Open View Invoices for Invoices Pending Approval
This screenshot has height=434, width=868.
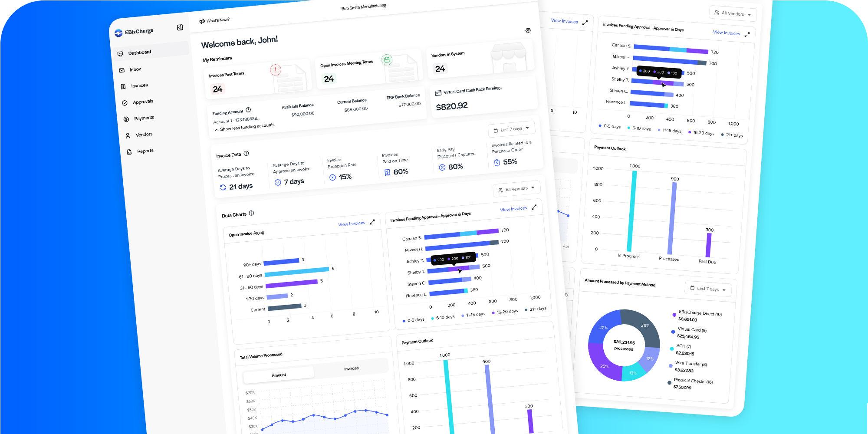pos(513,209)
